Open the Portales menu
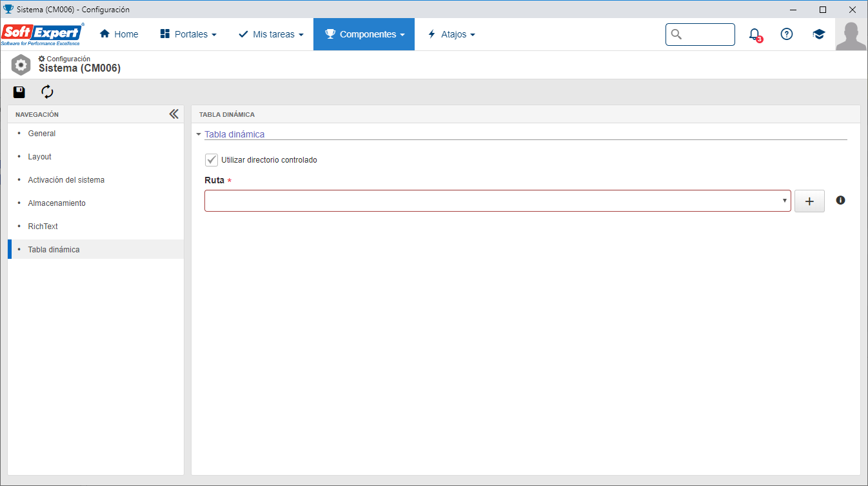The width and height of the screenshot is (868, 486). [188, 34]
